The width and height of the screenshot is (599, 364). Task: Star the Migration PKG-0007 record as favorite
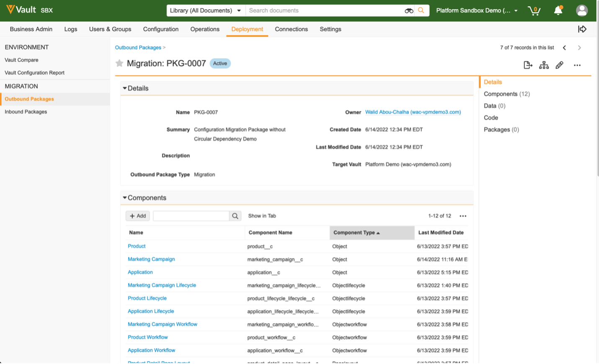tap(119, 63)
